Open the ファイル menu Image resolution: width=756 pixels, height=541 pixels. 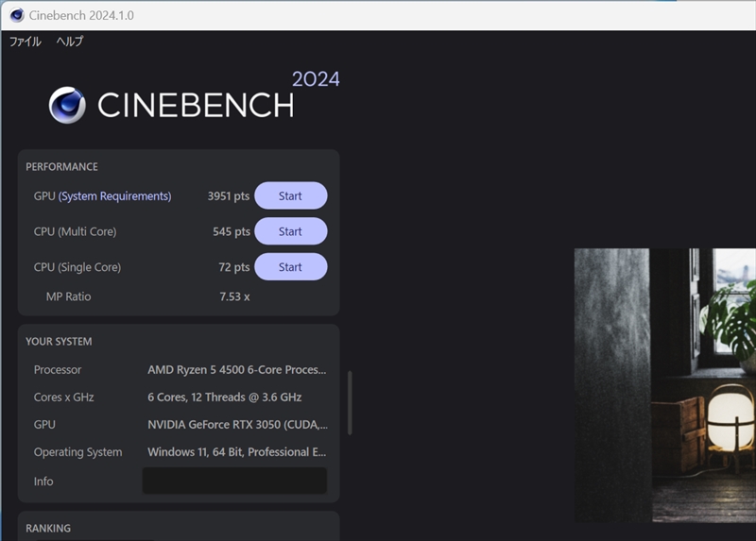click(x=26, y=42)
